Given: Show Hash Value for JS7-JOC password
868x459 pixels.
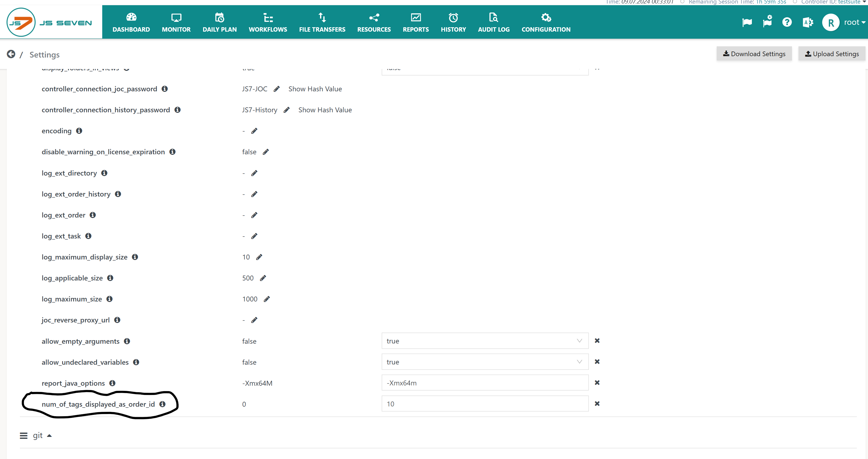Looking at the screenshot, I should [x=315, y=89].
